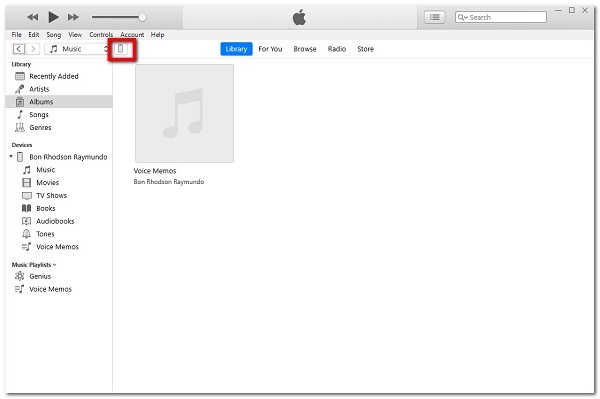Switch to the For You tab
The height and width of the screenshot is (399, 600).
click(x=270, y=49)
